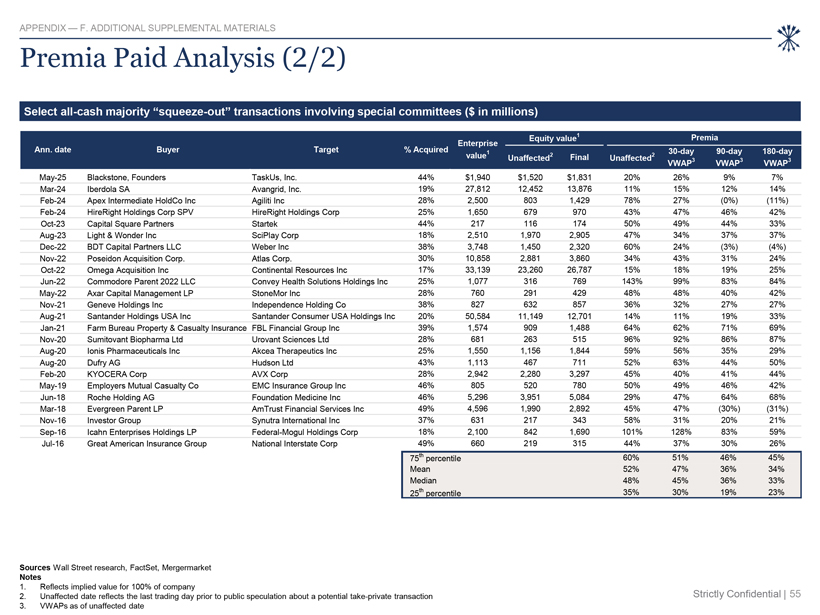Select the Capital Square Partners cell
This screenshot has width=820, height=615.
click(x=130, y=223)
